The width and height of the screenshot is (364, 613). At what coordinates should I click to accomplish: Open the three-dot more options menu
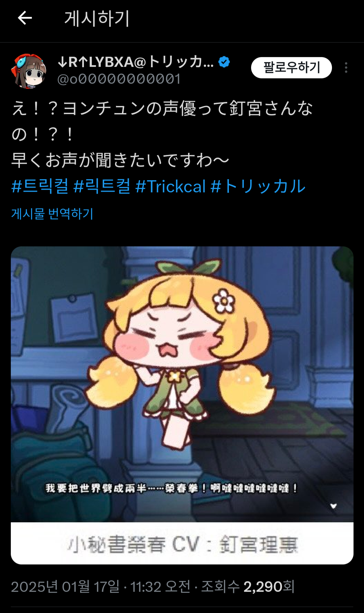(x=346, y=68)
